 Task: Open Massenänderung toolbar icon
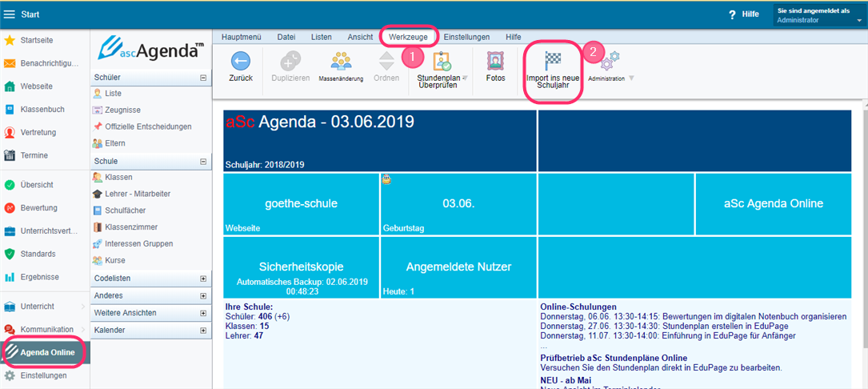point(341,62)
